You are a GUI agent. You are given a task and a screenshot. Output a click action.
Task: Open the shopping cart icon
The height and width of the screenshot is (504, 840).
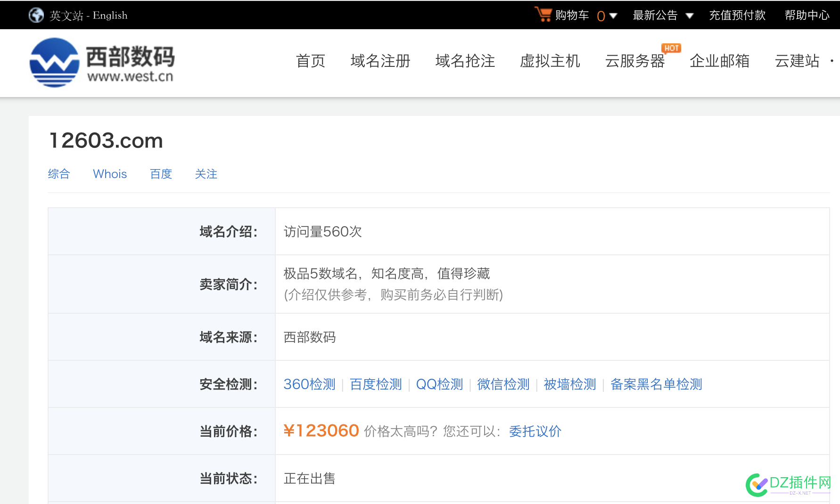point(543,14)
